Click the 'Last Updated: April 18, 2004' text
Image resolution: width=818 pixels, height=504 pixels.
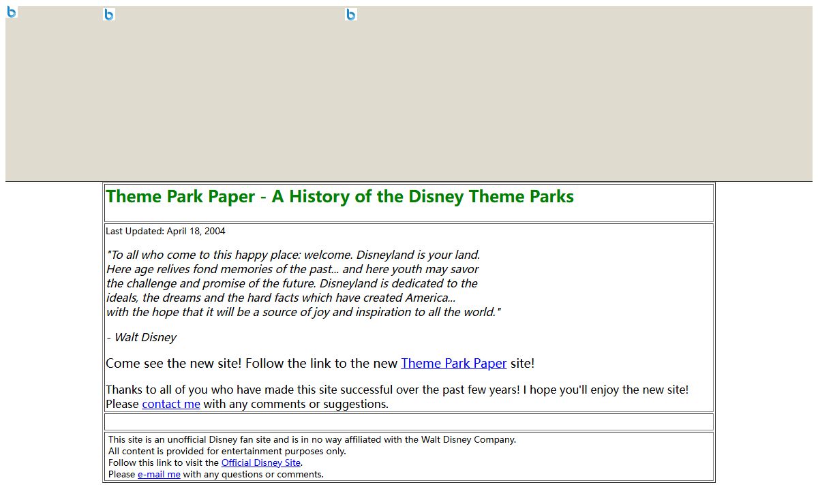[166, 231]
